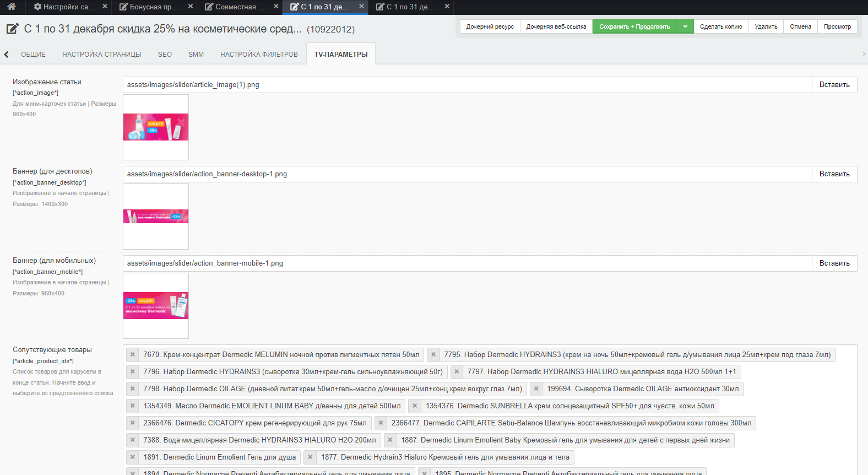Focus the article image path field
Viewport: 868px width, 475px height.
click(x=467, y=85)
